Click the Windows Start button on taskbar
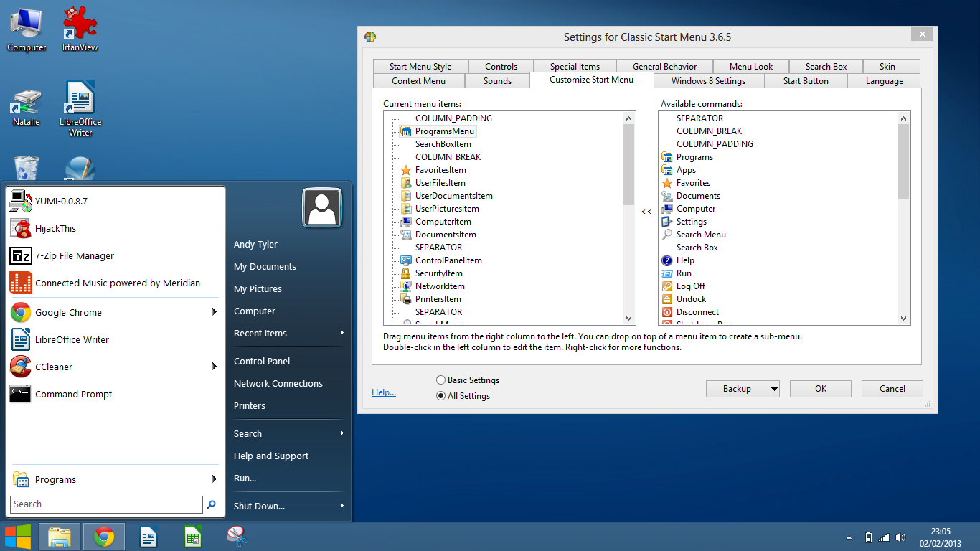This screenshot has height=551, width=980. (18, 537)
